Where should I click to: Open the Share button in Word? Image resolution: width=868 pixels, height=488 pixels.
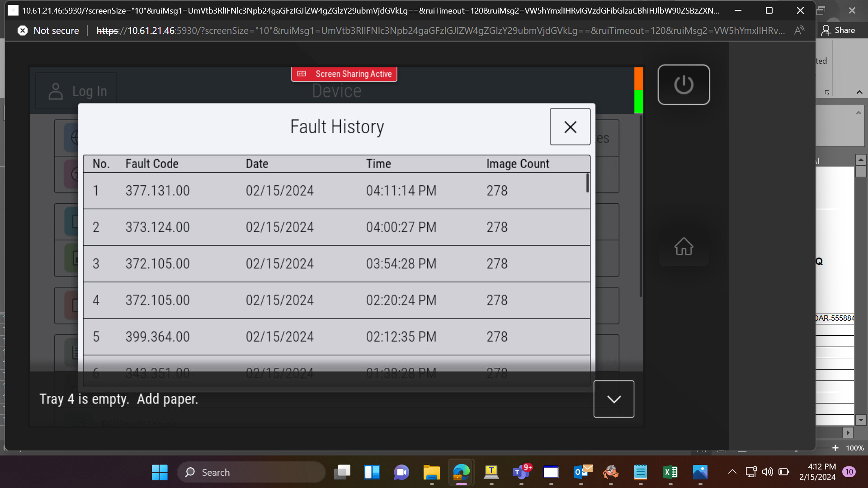839,30
